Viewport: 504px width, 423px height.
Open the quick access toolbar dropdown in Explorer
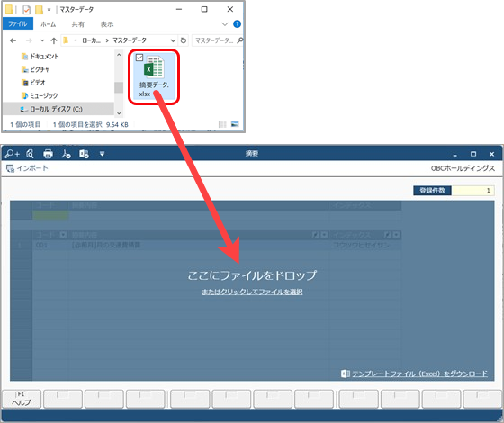coord(49,10)
